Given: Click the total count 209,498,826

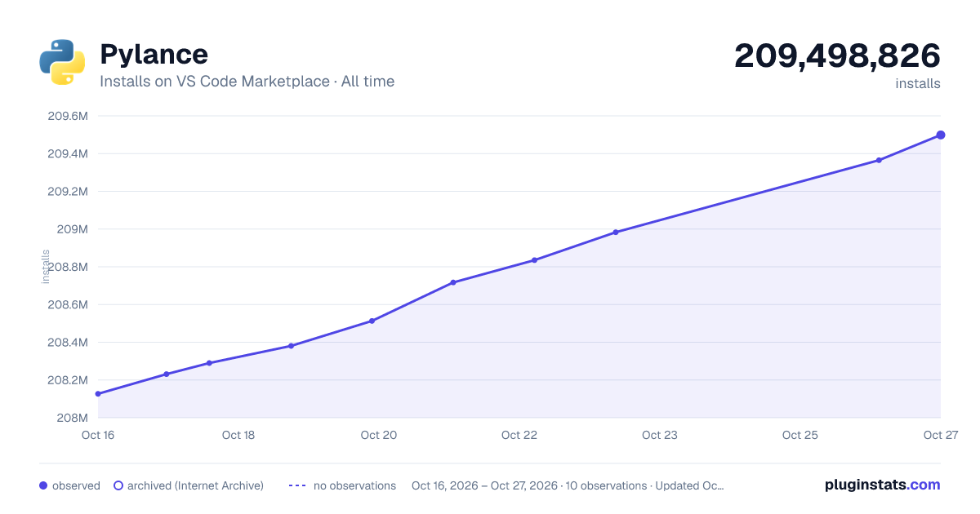Looking at the screenshot, I should pyautogui.click(x=837, y=55).
